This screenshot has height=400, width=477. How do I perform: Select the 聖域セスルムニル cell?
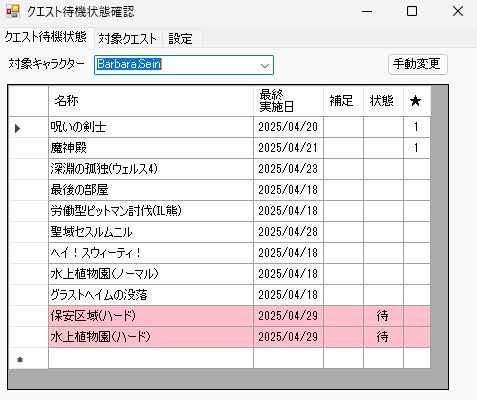[151, 232]
